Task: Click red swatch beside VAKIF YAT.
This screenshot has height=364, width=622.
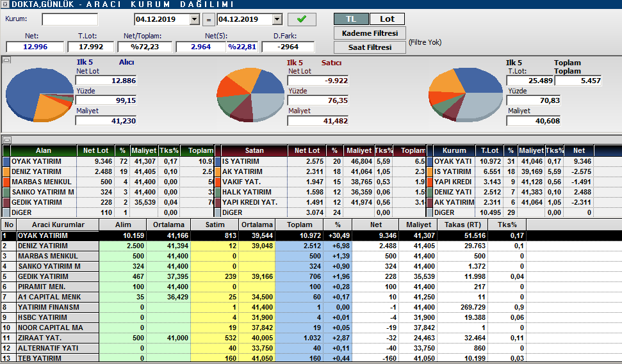Action: click(x=217, y=182)
